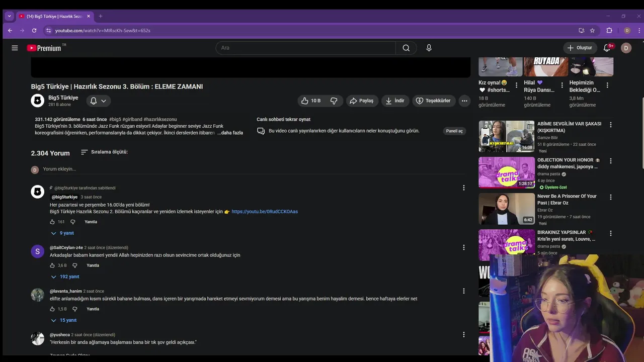Screen dimensions: 644x362
Task: Expand 15 yanıt replies
Action: point(63,320)
